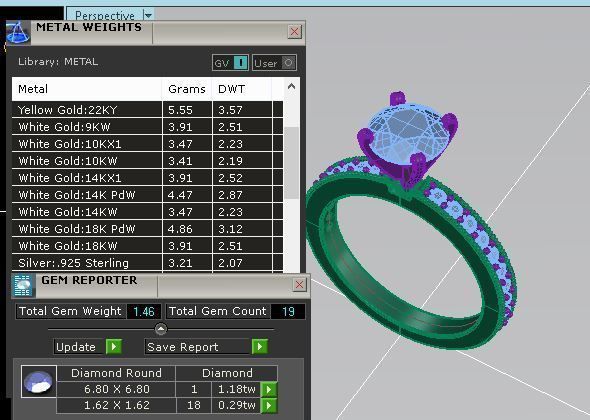The width and height of the screenshot is (590, 420).
Task: Click the 0.29tw weight cell
Action: (237, 405)
